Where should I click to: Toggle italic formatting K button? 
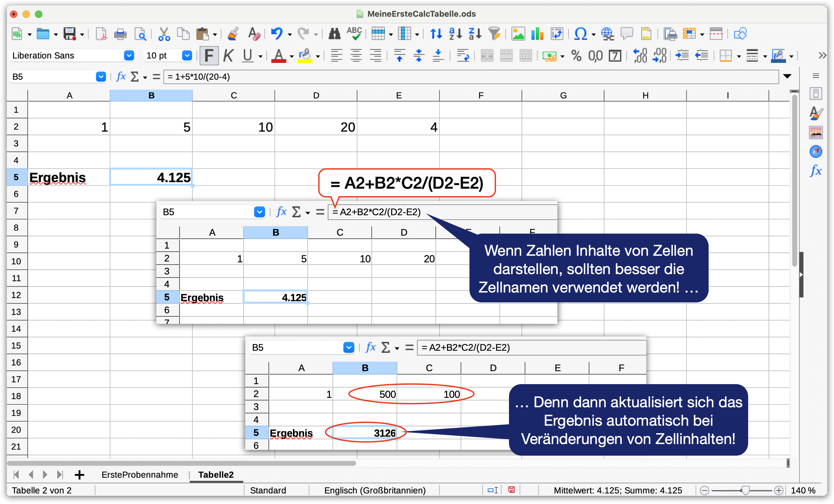(x=228, y=56)
